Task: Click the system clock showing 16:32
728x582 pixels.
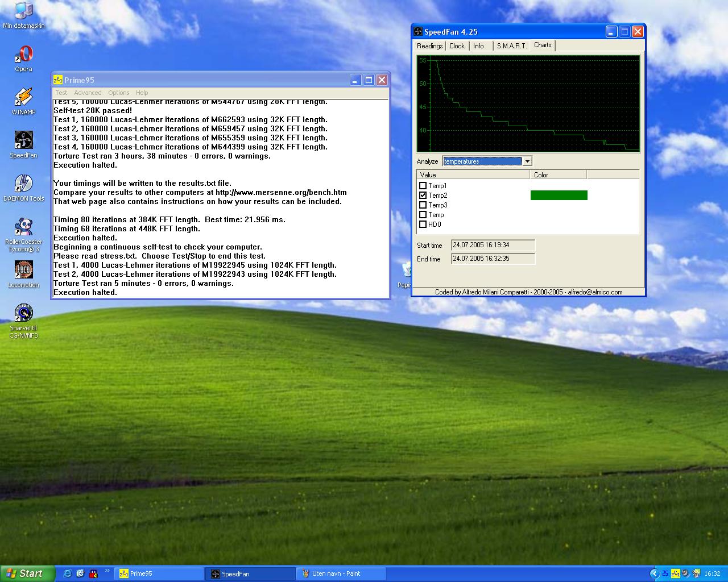Action: [x=712, y=573]
